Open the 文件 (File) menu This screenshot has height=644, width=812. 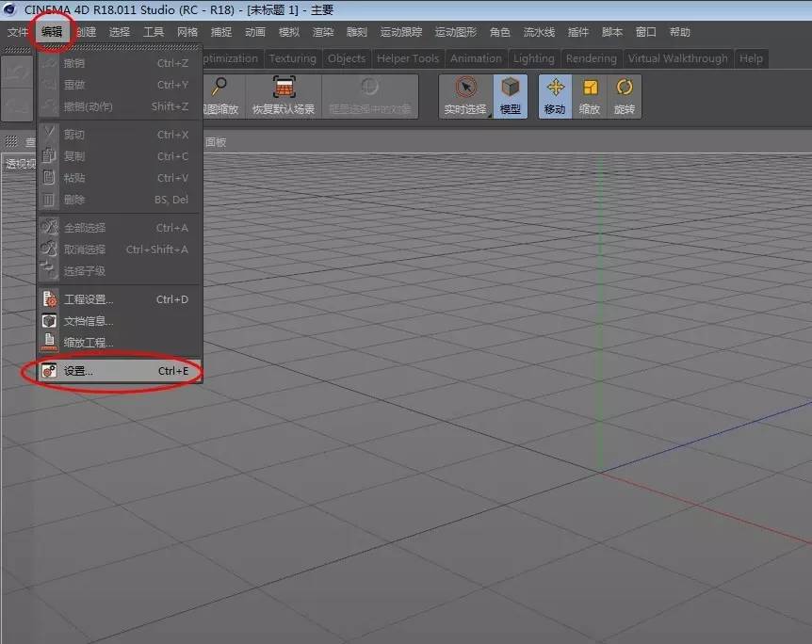18,32
